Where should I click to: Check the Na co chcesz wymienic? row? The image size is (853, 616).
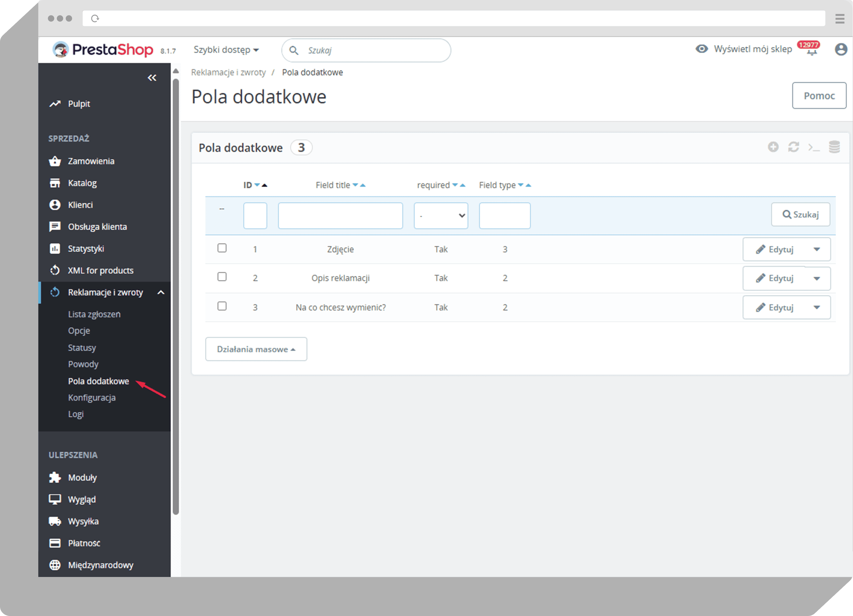click(222, 306)
